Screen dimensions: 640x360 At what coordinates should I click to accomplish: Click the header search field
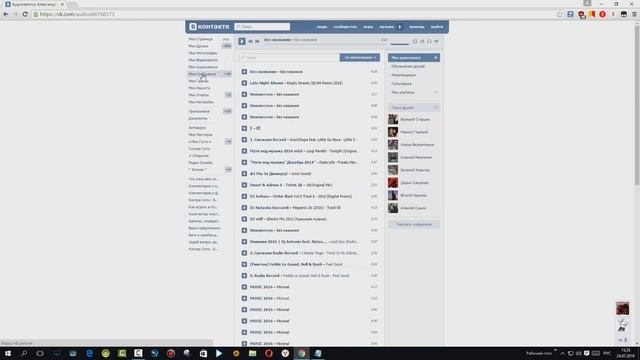click(x=262, y=27)
